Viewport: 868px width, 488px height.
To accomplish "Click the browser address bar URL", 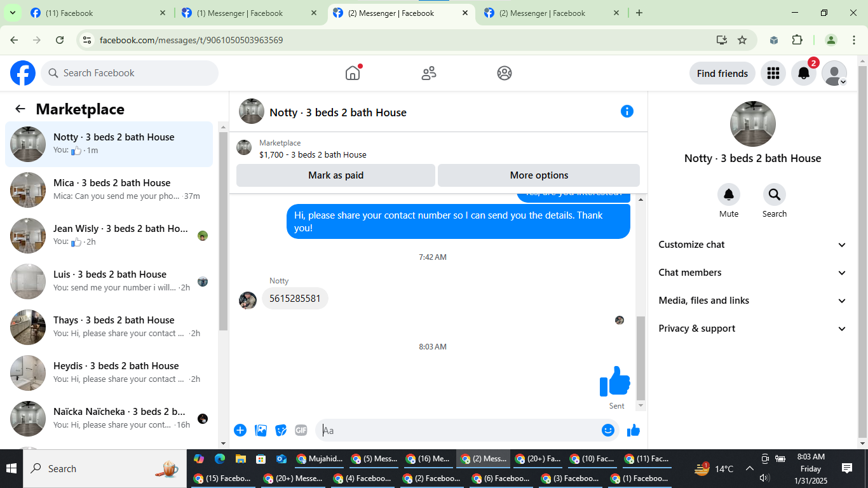I will tap(191, 40).
